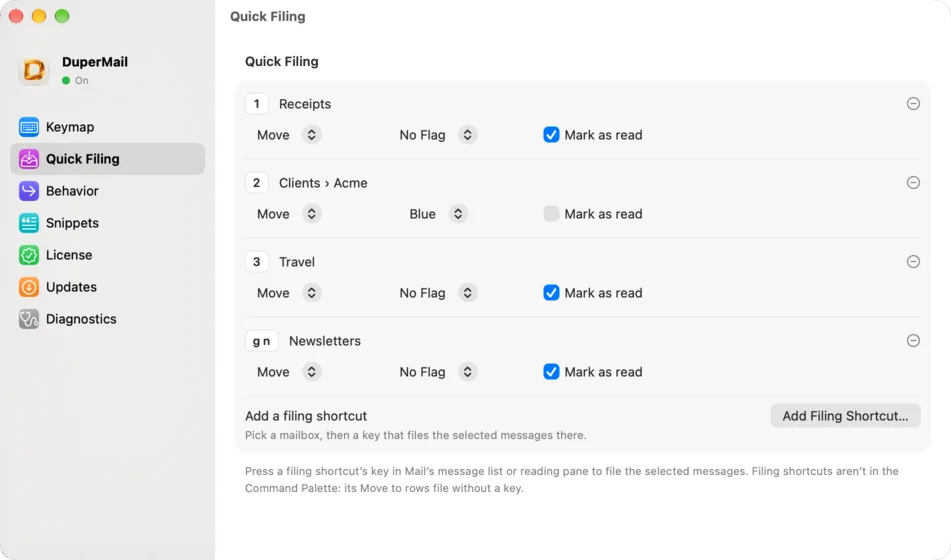Select the Quick Filing sidebar item

[x=107, y=159]
